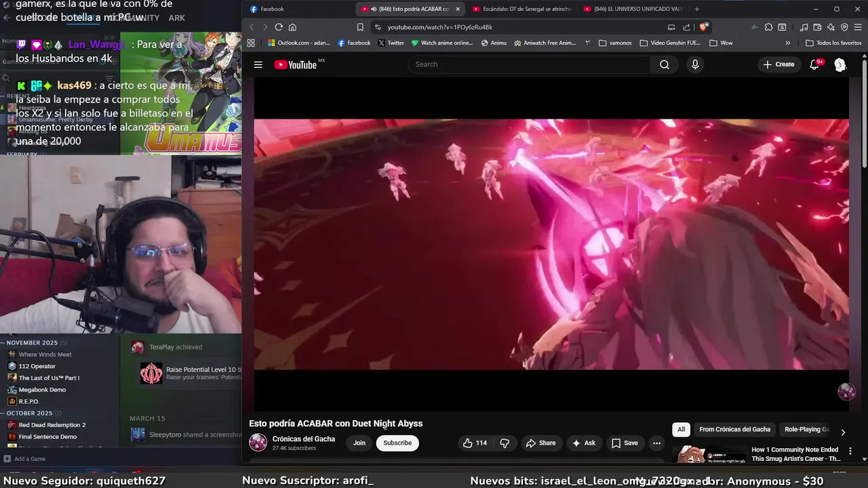Open the browser home page
The width and height of the screenshot is (868, 488).
(x=292, y=27)
